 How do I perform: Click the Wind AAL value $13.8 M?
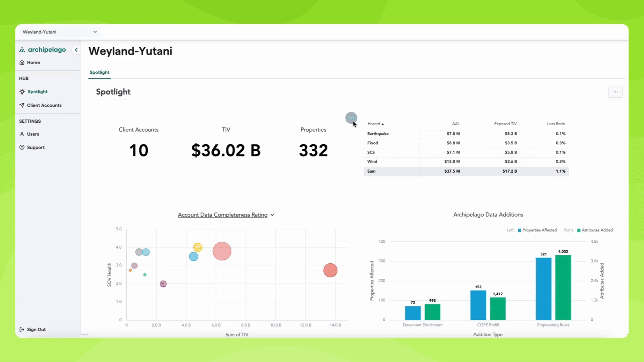452,162
